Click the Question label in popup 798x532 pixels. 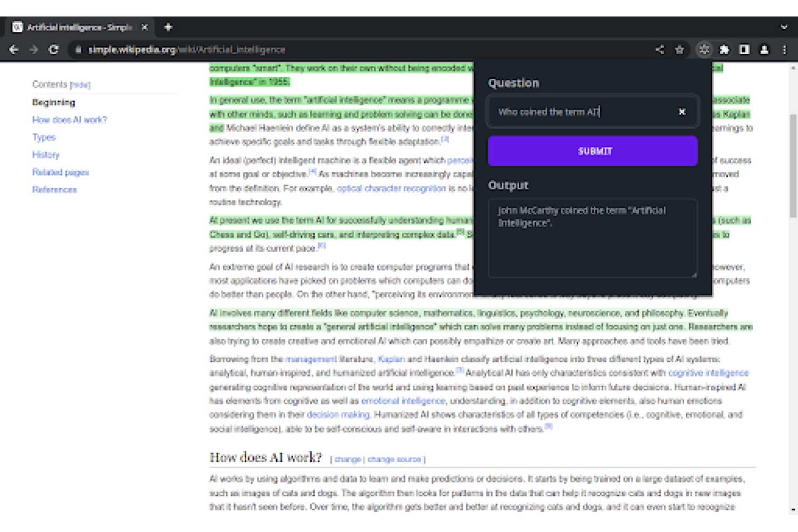pyautogui.click(x=513, y=83)
